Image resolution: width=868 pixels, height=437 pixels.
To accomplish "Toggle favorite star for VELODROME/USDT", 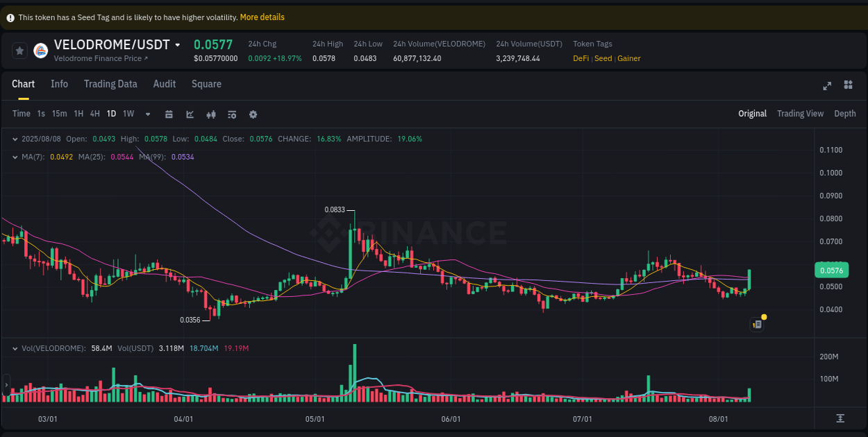I will coord(19,50).
